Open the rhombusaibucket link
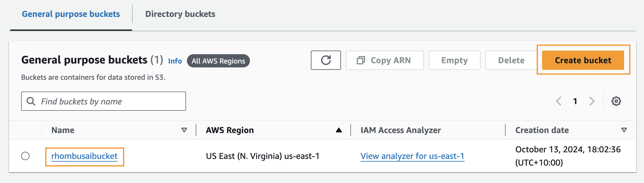This screenshot has width=644, height=183. click(84, 156)
